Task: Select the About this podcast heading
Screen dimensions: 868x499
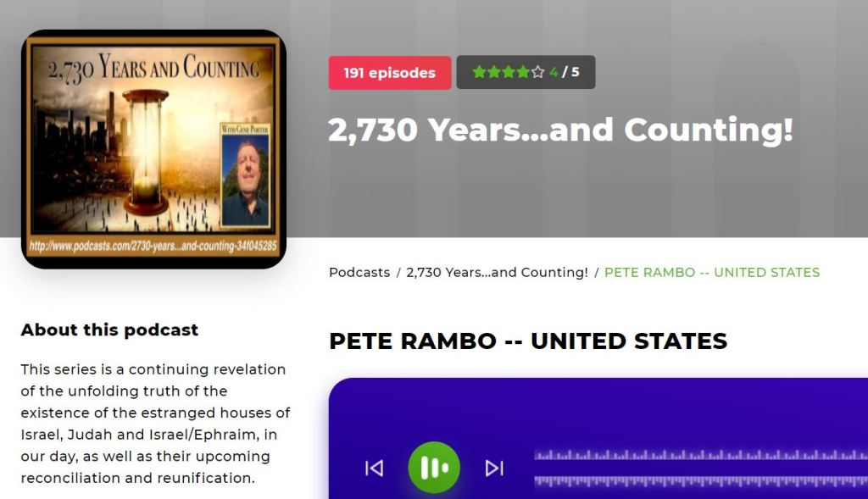Action: point(109,330)
